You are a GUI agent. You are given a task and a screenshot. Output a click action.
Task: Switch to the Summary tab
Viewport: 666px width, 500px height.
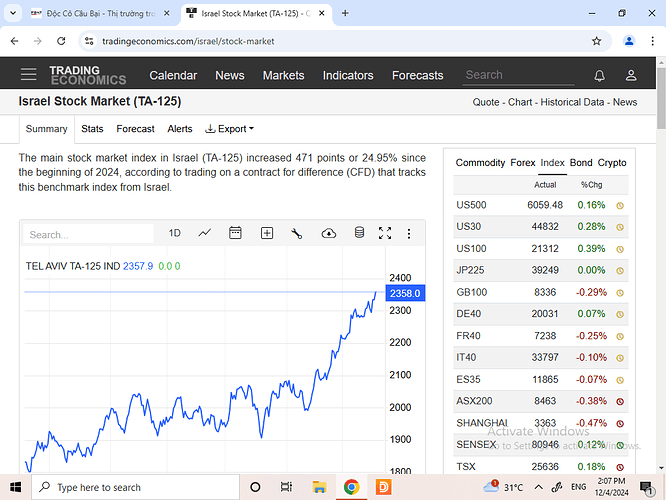pyautogui.click(x=46, y=129)
